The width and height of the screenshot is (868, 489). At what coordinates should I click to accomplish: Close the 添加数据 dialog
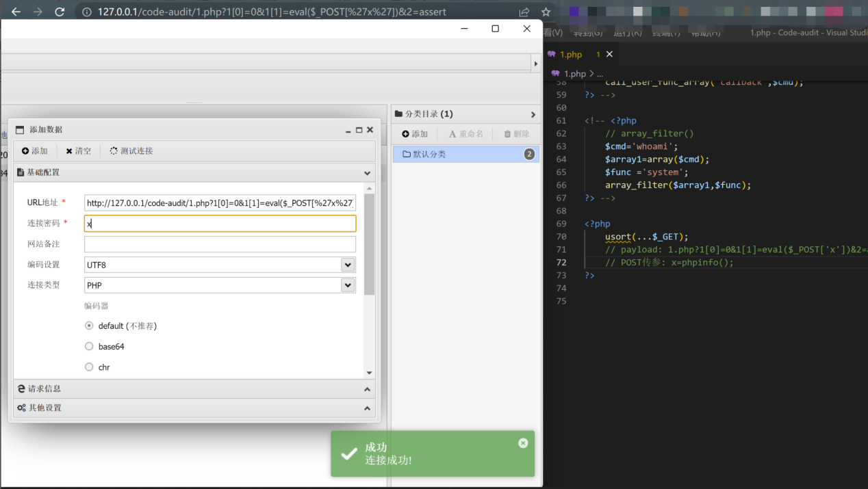click(370, 130)
